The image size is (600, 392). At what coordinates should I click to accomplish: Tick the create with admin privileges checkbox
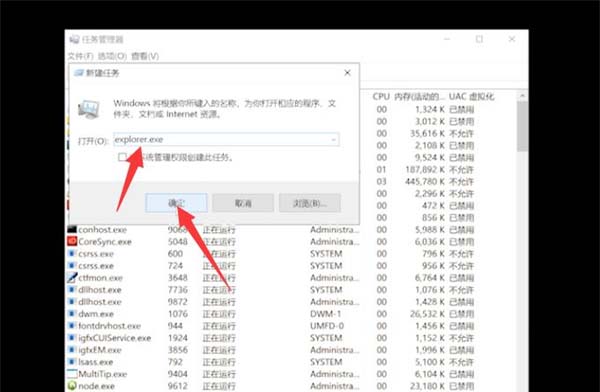pos(122,157)
